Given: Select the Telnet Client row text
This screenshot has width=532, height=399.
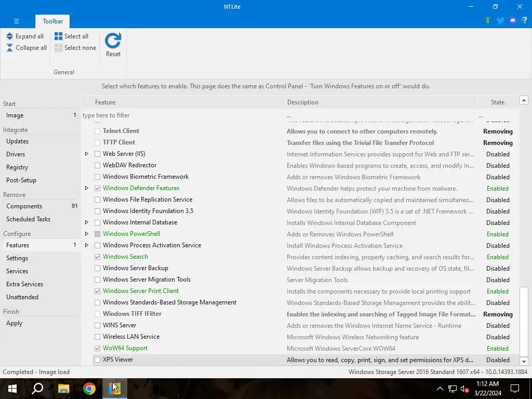Looking at the screenshot, I should (x=121, y=131).
